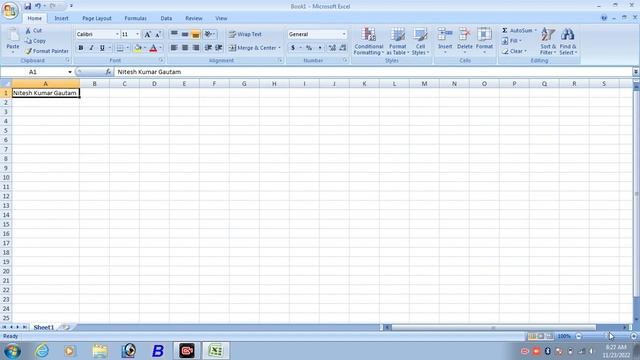Open the font size dropdown
The image size is (640, 360).
(x=138, y=34)
